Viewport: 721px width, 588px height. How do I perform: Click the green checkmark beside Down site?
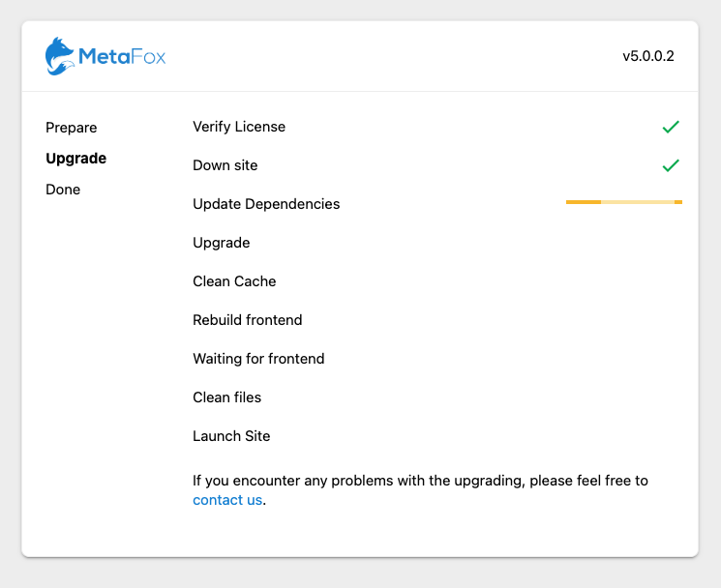[671, 165]
